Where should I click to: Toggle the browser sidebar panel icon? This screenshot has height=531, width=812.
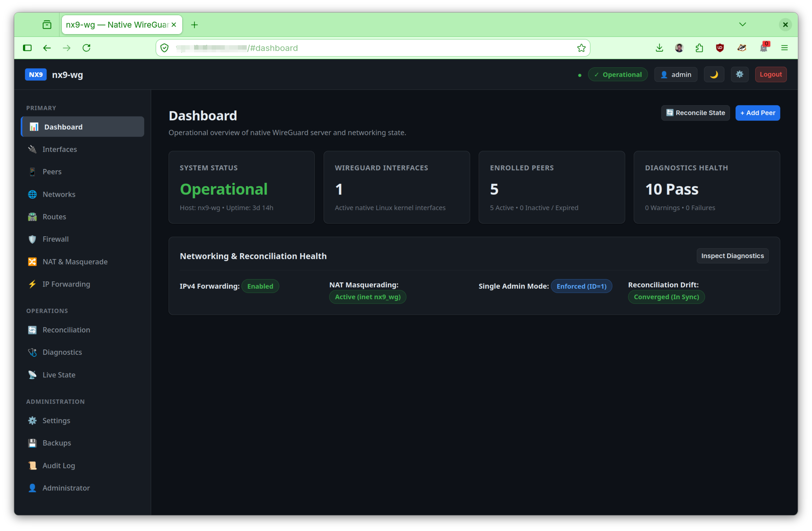(27, 48)
